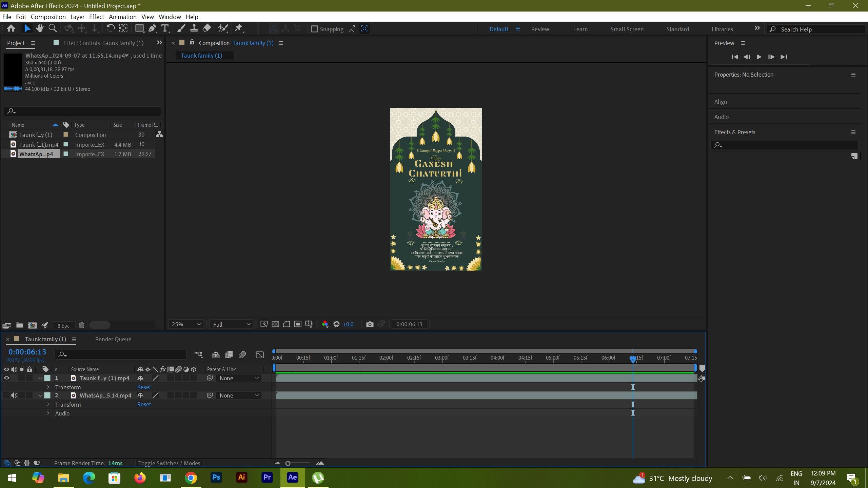Toggle frame blending for timeline layers
The image size is (868, 488).
(x=229, y=355)
